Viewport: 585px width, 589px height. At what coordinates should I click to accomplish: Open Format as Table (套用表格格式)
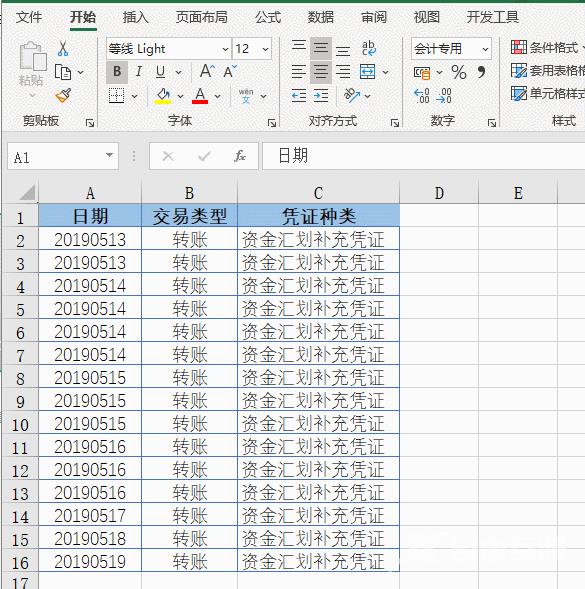pos(547,71)
